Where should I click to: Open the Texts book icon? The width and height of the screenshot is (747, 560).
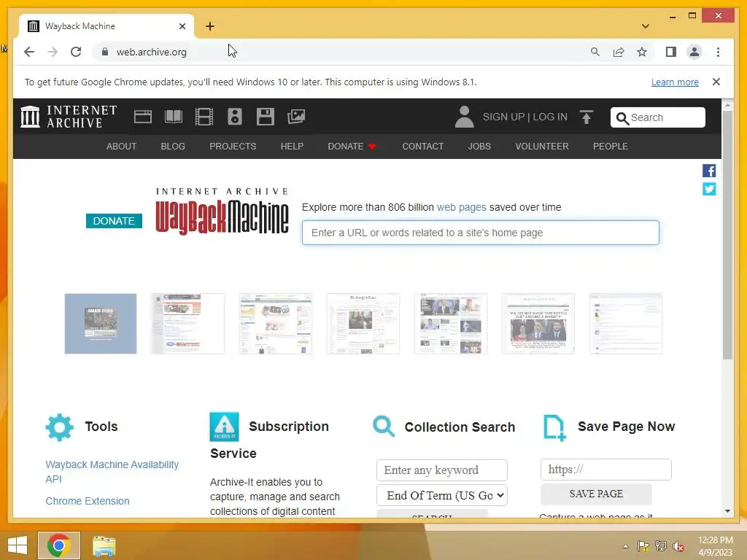(x=174, y=117)
